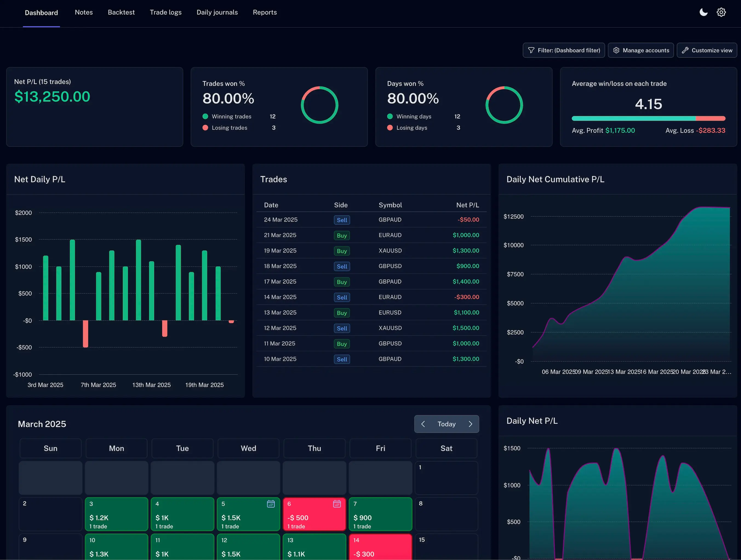Click the avg win/loss progress bar
Screen dimensions: 741x560
648,118
